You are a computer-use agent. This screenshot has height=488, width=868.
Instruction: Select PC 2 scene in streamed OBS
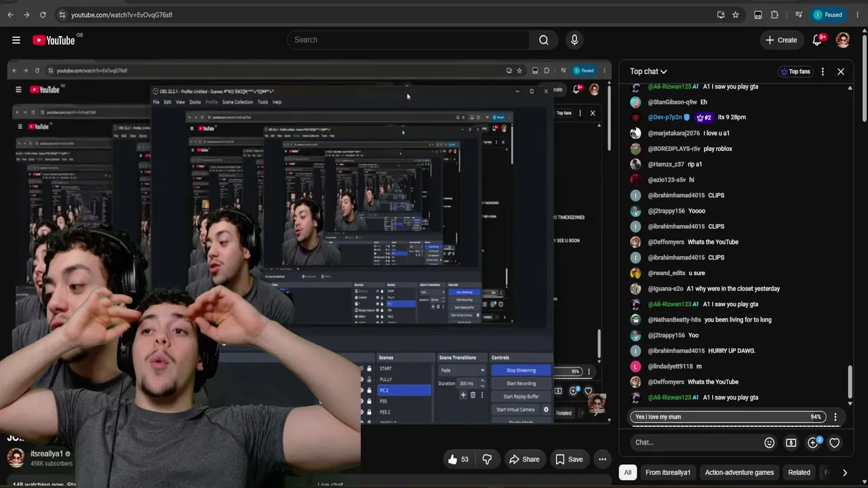click(404, 390)
